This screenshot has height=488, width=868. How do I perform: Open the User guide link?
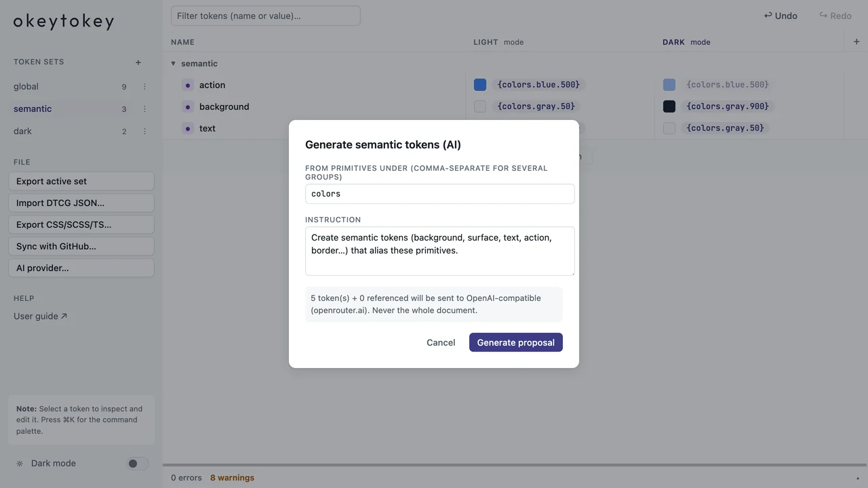pos(40,316)
